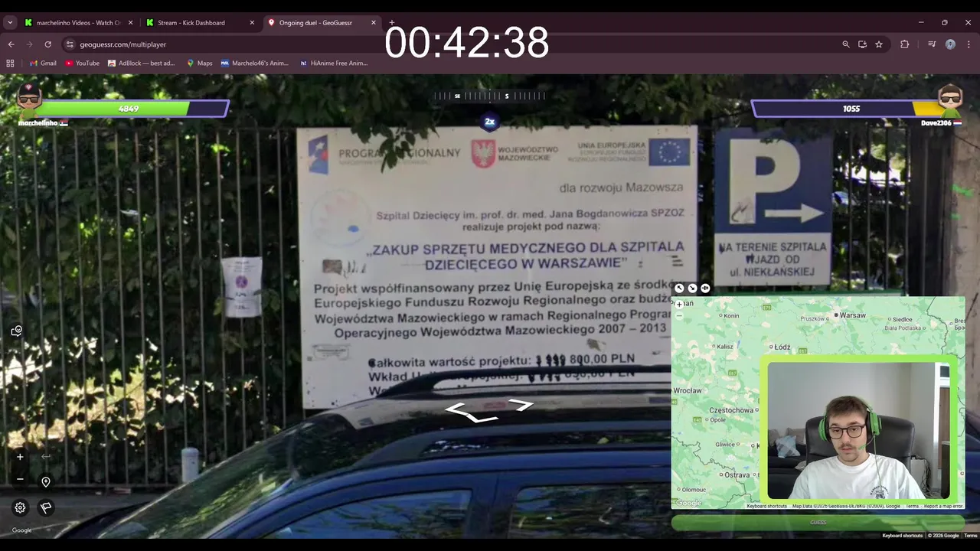The width and height of the screenshot is (980, 551).
Task: Undo last move with the back arrow
Action: tap(46, 457)
